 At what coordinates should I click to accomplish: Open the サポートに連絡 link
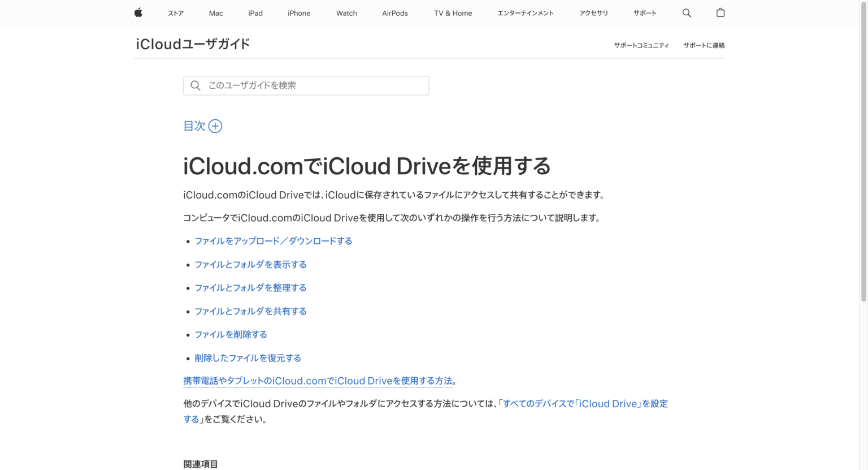click(x=704, y=45)
